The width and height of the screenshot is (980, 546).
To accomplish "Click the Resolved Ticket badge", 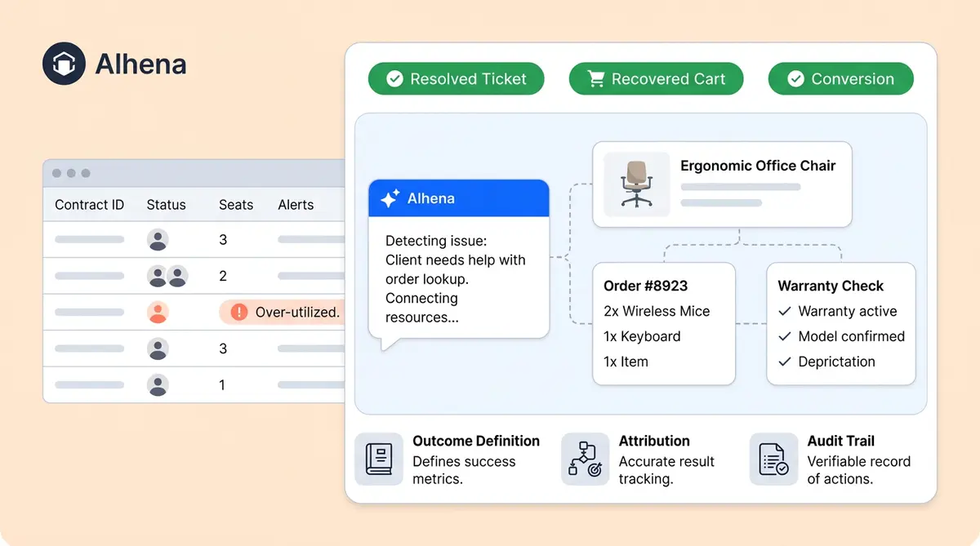I will (x=456, y=79).
